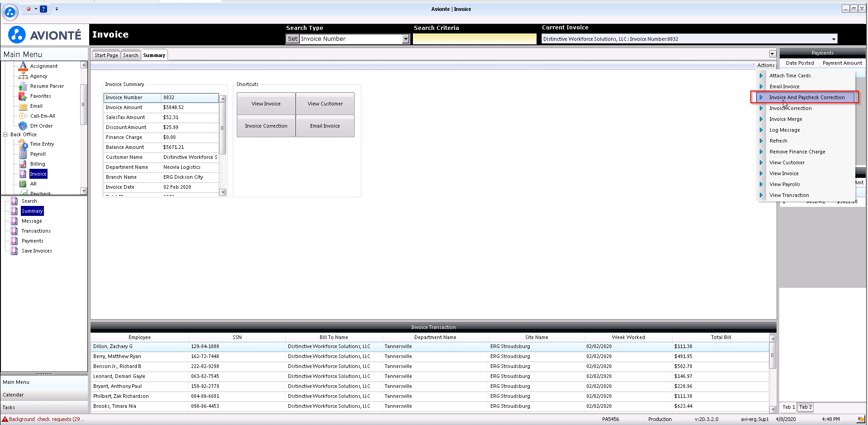868x425 pixels.
Task: Click the Search Criteria input field
Action: [475, 39]
